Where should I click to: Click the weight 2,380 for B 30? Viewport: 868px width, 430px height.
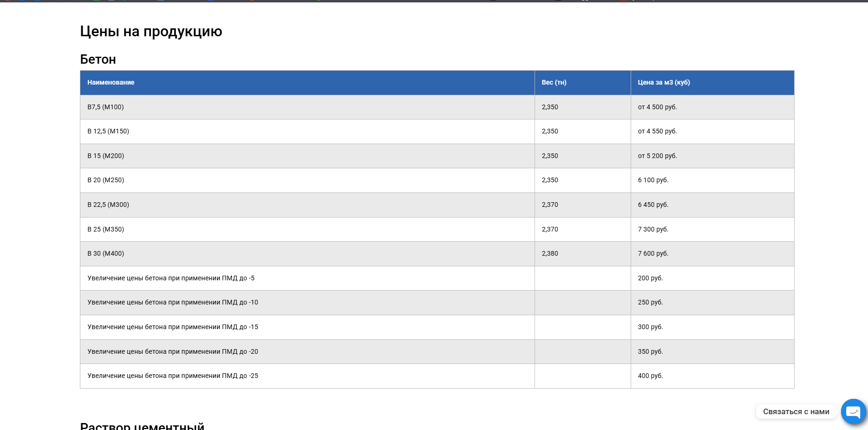[550, 253]
